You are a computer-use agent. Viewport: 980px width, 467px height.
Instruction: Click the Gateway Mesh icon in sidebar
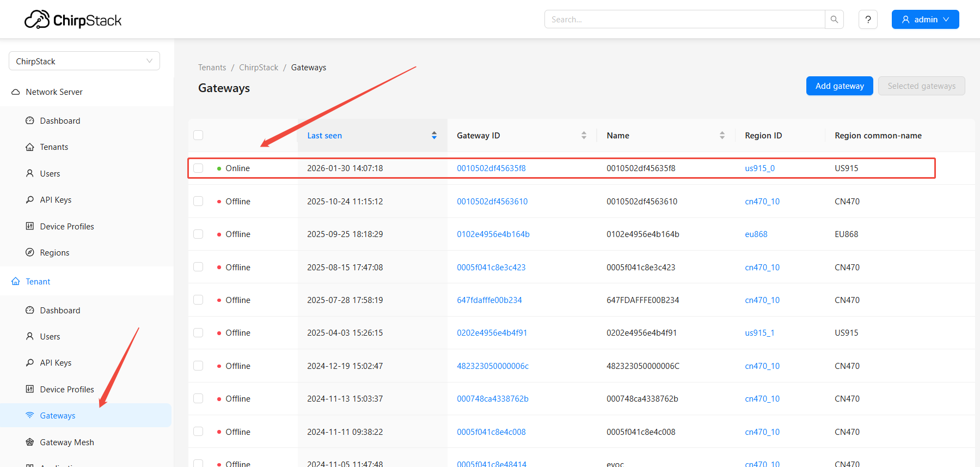(30, 442)
